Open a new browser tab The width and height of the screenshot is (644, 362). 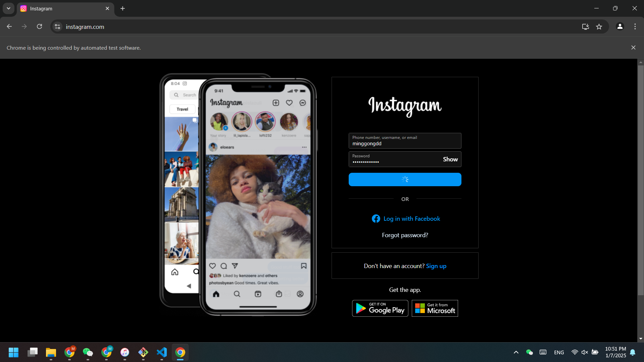click(x=122, y=8)
